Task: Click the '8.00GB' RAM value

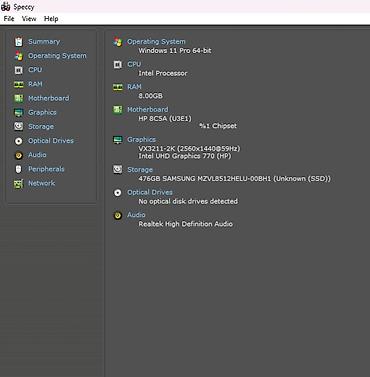Action: 151,96
